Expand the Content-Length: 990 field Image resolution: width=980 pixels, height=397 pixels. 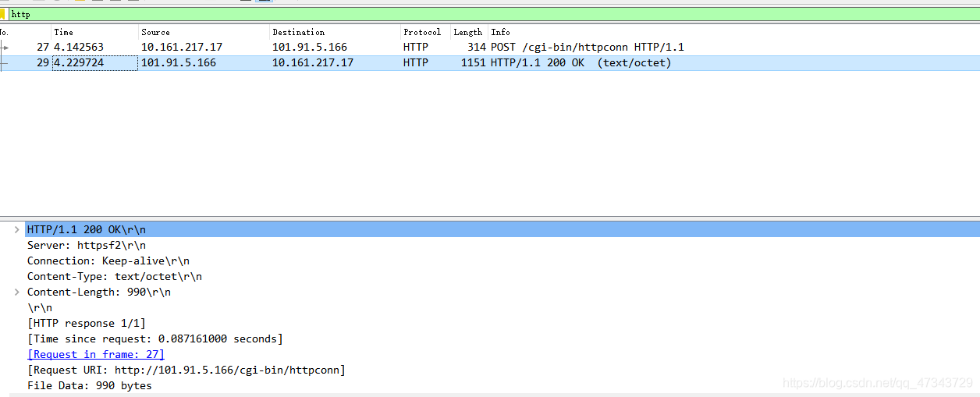click(x=17, y=292)
